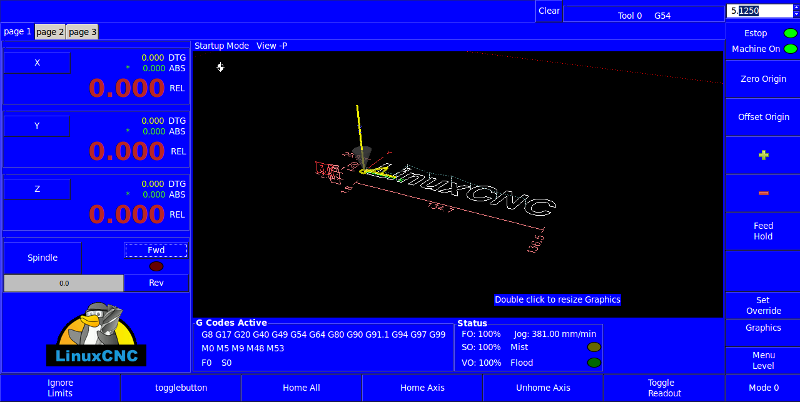Click the Flood status LED

tap(594, 363)
